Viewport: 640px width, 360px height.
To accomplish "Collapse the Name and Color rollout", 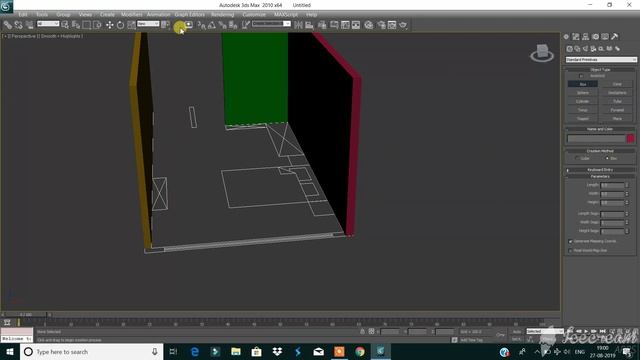I will click(x=600, y=129).
